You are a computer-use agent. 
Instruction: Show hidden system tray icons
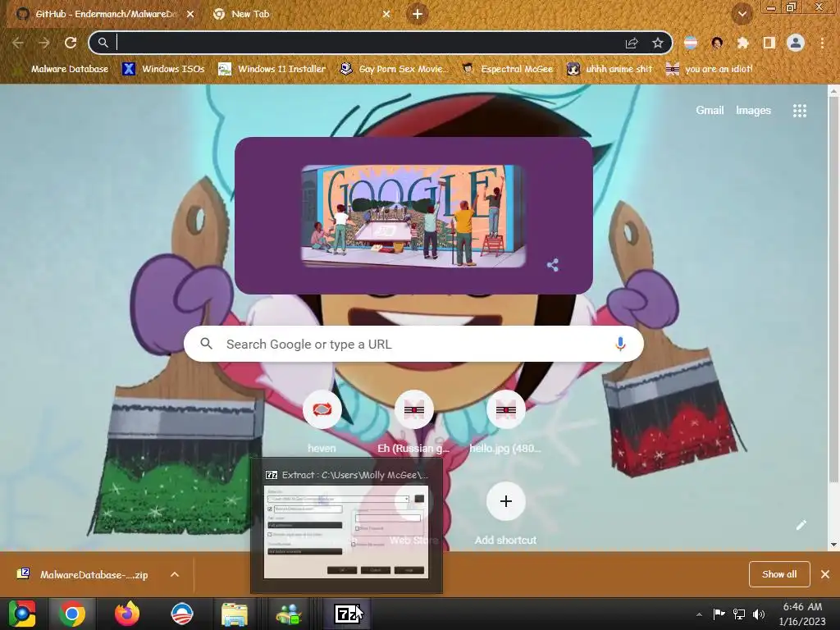tap(699, 614)
